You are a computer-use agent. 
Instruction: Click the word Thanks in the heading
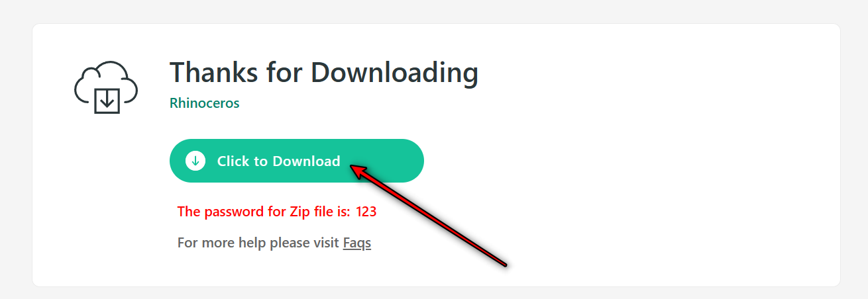click(x=214, y=72)
